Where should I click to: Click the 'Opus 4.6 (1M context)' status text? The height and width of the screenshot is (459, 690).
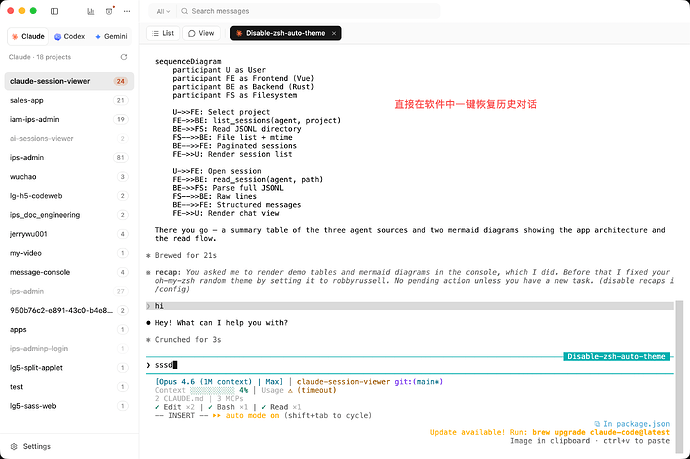click(x=204, y=382)
